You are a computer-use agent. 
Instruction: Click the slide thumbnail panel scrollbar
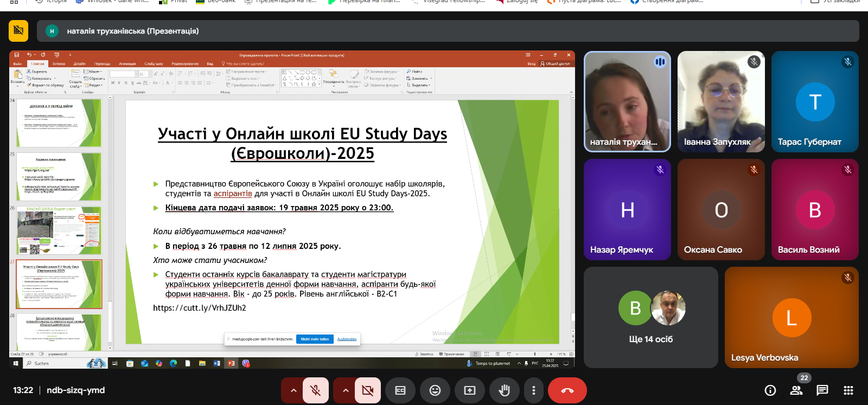coord(110,222)
